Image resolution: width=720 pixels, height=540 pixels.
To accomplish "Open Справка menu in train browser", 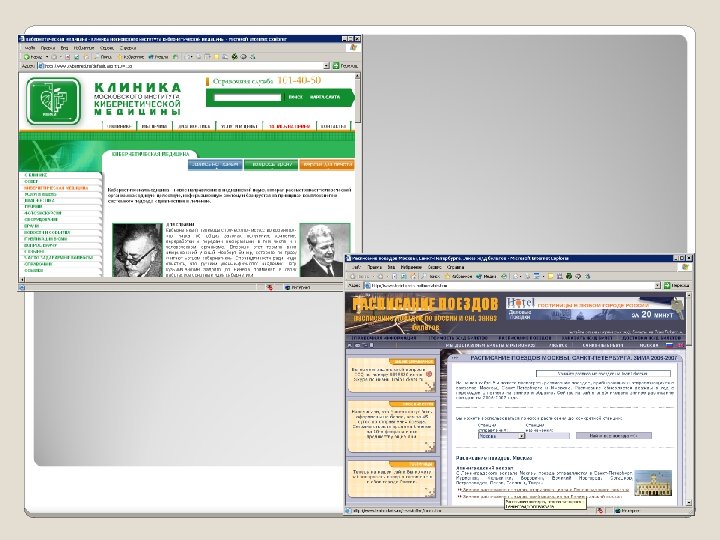I will (455, 267).
